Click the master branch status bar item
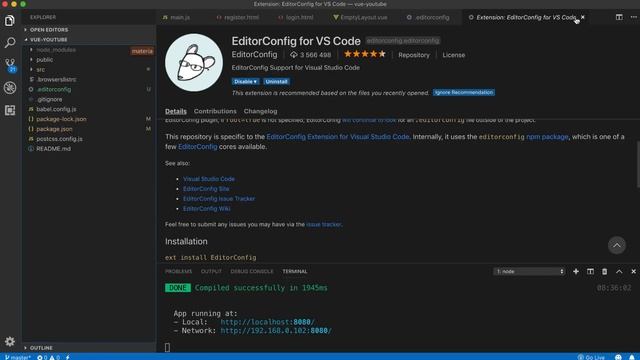640x360 pixels. pos(18,357)
